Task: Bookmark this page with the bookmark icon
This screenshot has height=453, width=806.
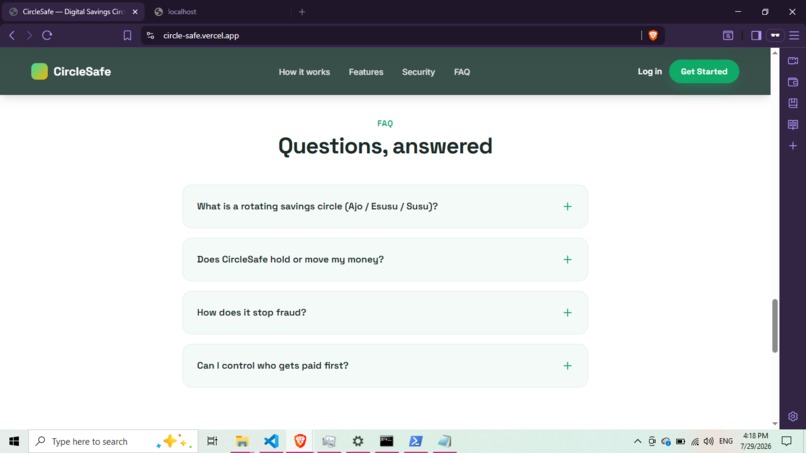Action: tap(127, 35)
